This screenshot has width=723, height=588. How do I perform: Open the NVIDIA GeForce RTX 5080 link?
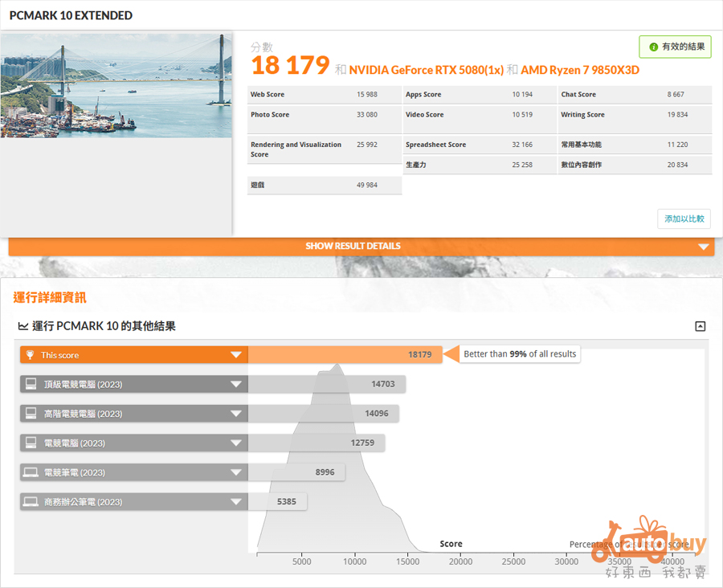click(x=426, y=70)
